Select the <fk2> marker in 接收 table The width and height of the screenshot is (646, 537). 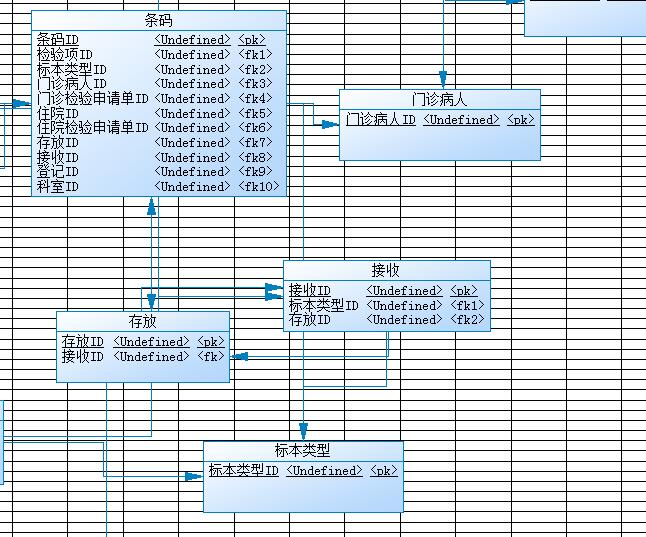(x=467, y=320)
